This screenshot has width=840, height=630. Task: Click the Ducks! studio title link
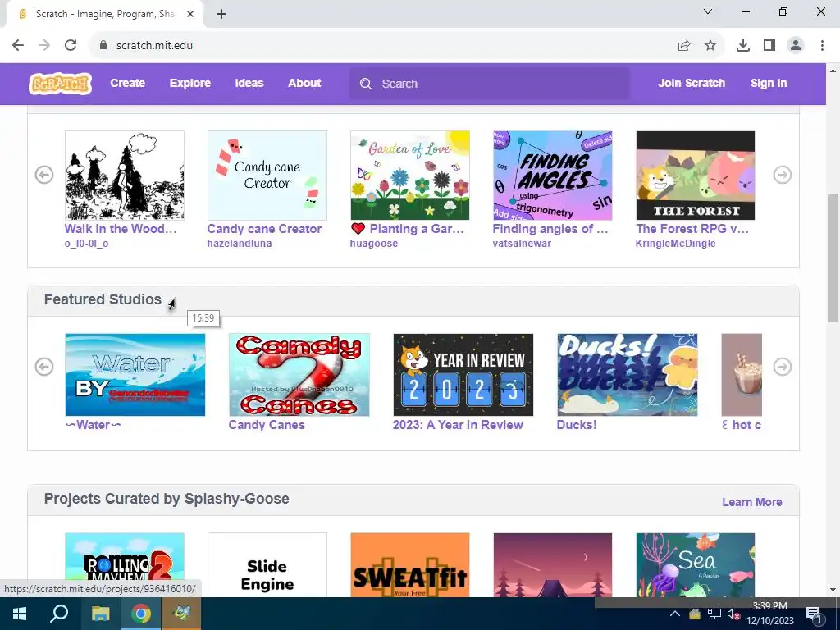(x=577, y=425)
